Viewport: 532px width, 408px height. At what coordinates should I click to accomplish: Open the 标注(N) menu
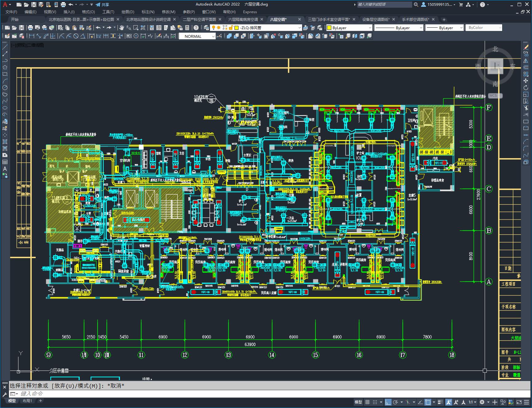pos(148,12)
